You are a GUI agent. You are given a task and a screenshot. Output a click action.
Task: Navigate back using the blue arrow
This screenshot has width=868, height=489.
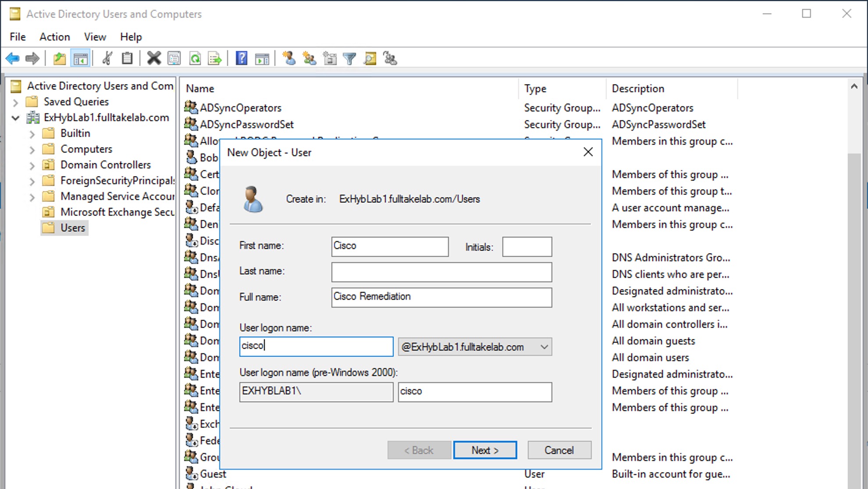(12, 58)
